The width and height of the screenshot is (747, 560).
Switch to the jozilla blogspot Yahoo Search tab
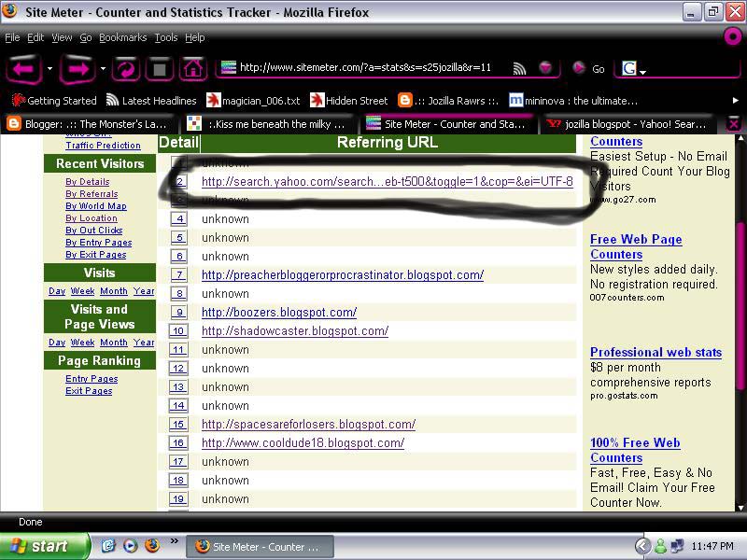point(627,124)
